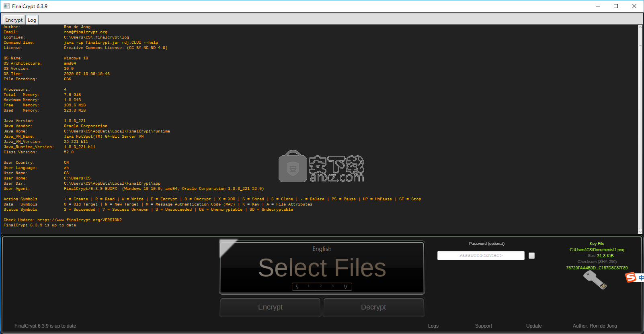The image size is (644, 334).
Task: Click the OS Time 2020-07-10 09:10:46 value
Action: pos(87,74)
